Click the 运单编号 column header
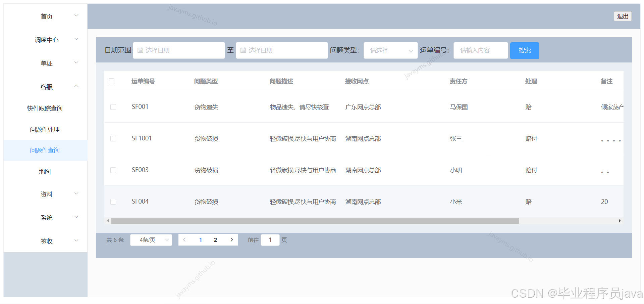The width and height of the screenshot is (644, 304). point(143,81)
